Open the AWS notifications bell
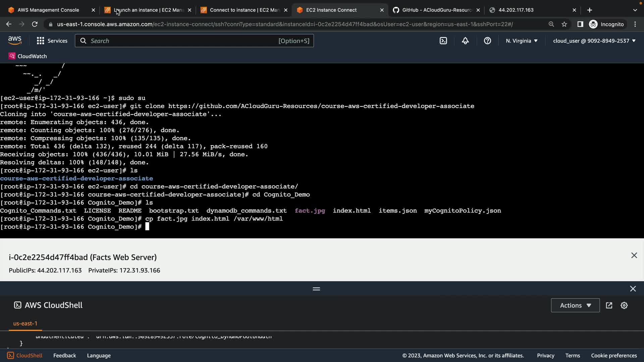The height and width of the screenshot is (362, 644). coord(465,41)
